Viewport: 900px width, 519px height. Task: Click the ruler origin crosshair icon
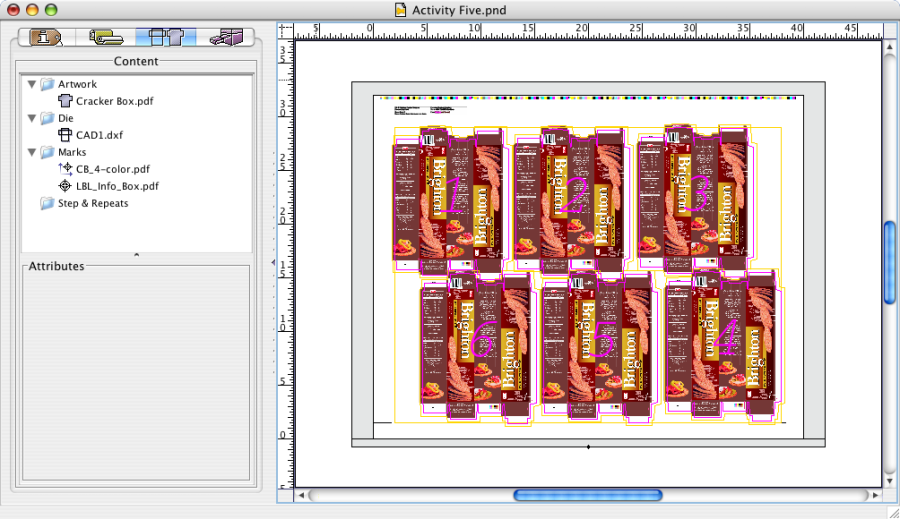point(285,30)
